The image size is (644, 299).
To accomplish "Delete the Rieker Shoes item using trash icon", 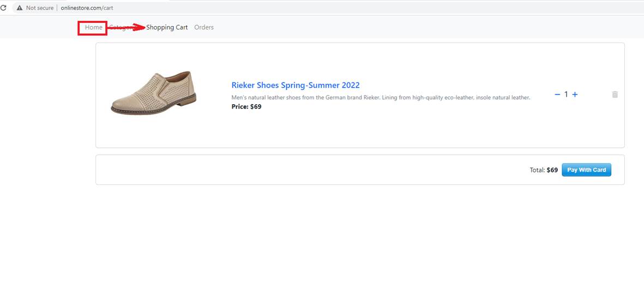I will pyautogui.click(x=615, y=94).
